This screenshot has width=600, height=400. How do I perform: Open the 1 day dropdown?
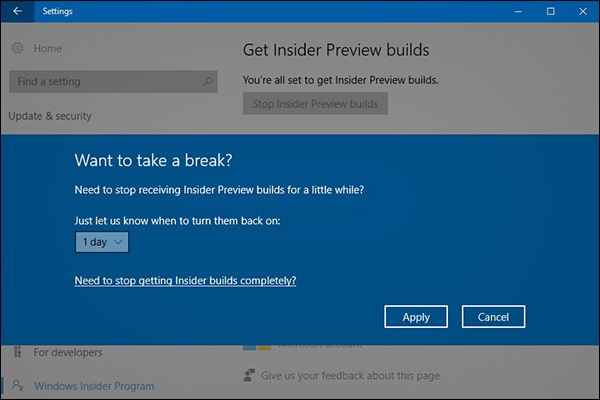click(102, 242)
